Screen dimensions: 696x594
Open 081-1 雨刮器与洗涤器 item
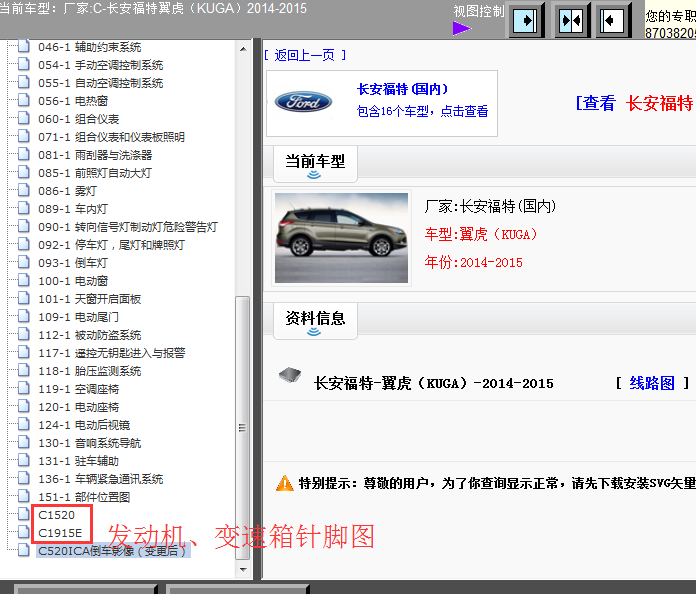95,155
